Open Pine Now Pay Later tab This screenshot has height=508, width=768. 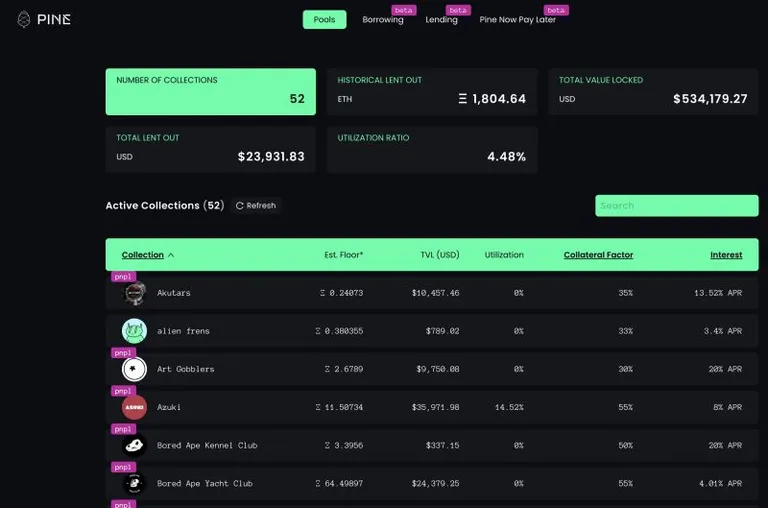pyautogui.click(x=517, y=20)
